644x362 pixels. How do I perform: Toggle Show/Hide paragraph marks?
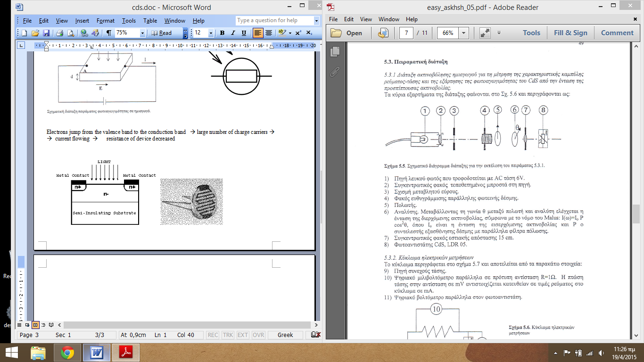point(109,33)
